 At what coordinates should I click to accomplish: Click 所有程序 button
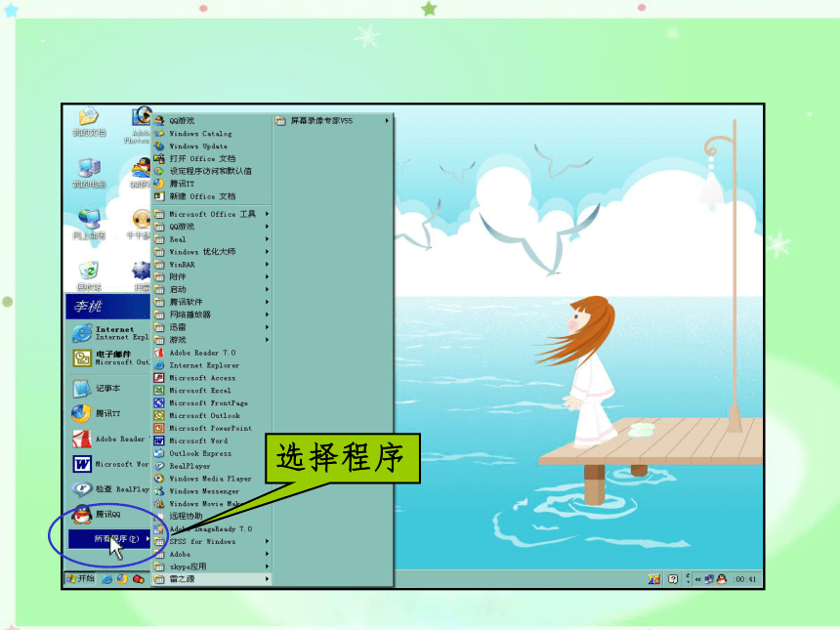click(109, 539)
